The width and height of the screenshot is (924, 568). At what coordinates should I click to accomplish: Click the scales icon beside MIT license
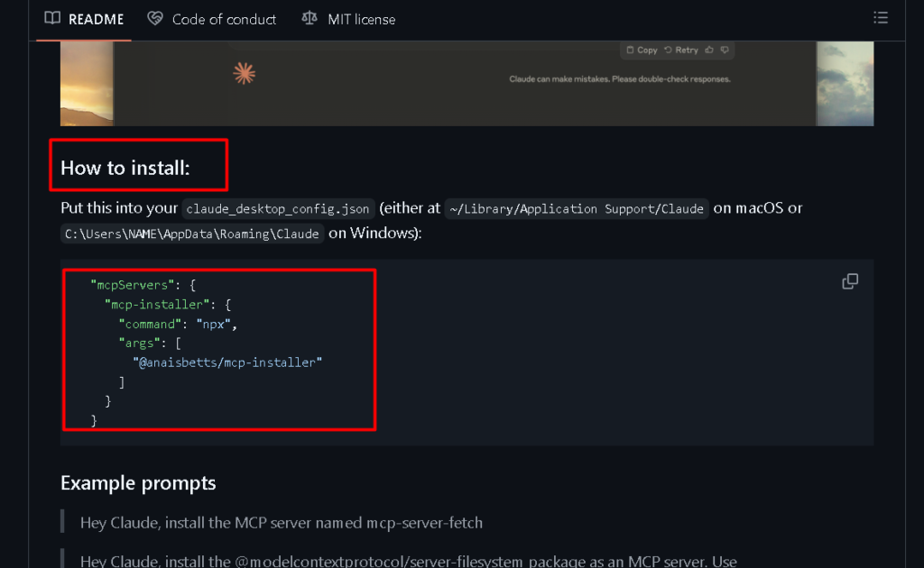click(310, 19)
